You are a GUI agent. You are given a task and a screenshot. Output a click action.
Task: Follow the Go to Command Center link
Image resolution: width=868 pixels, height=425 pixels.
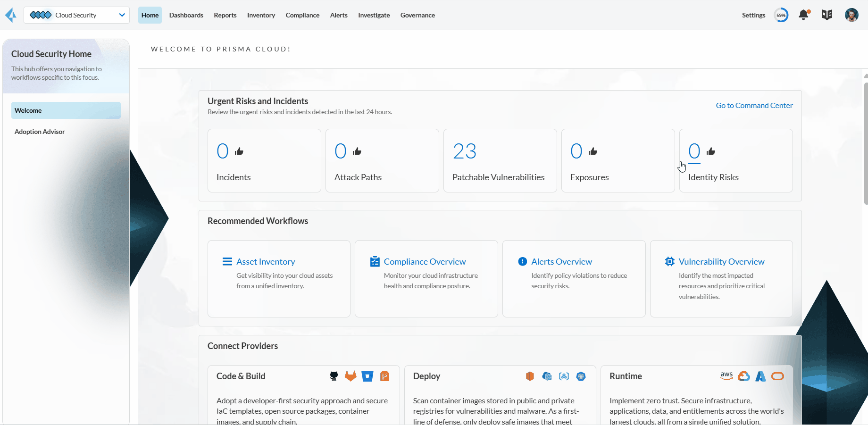754,106
